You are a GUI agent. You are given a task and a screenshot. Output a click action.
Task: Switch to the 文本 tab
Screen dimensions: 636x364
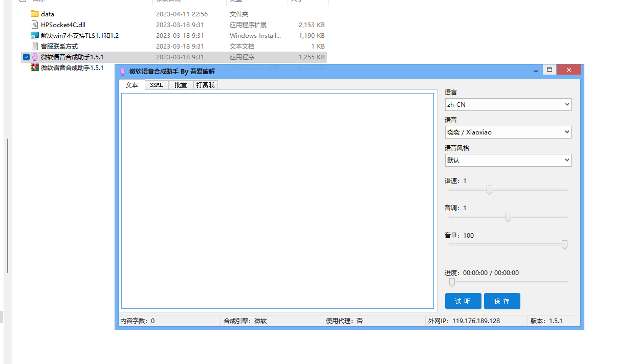[x=132, y=85]
